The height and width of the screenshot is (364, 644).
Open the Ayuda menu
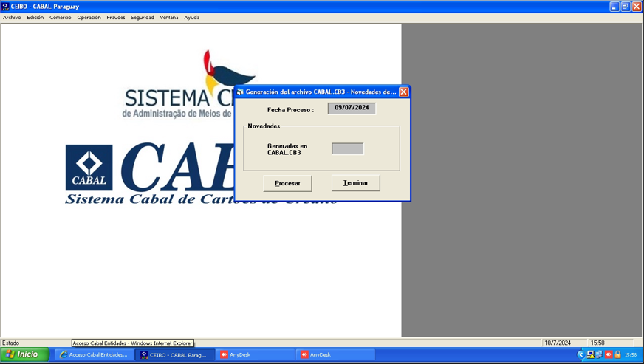click(192, 18)
